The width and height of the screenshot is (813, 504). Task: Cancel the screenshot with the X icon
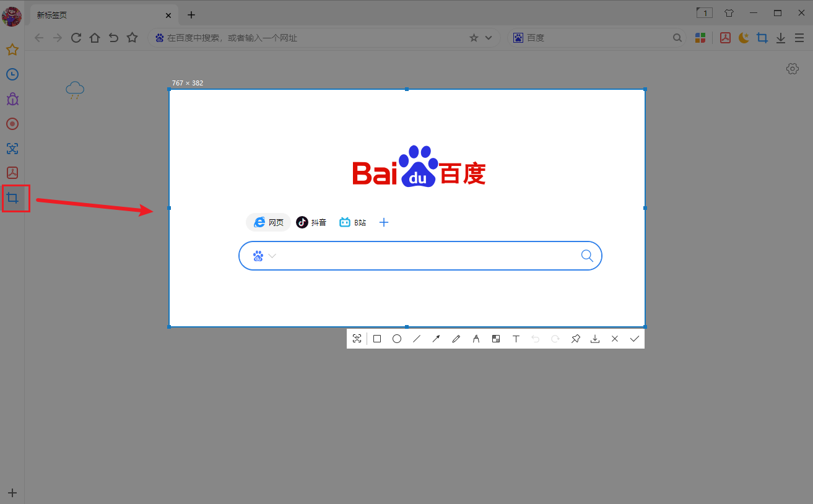point(615,339)
